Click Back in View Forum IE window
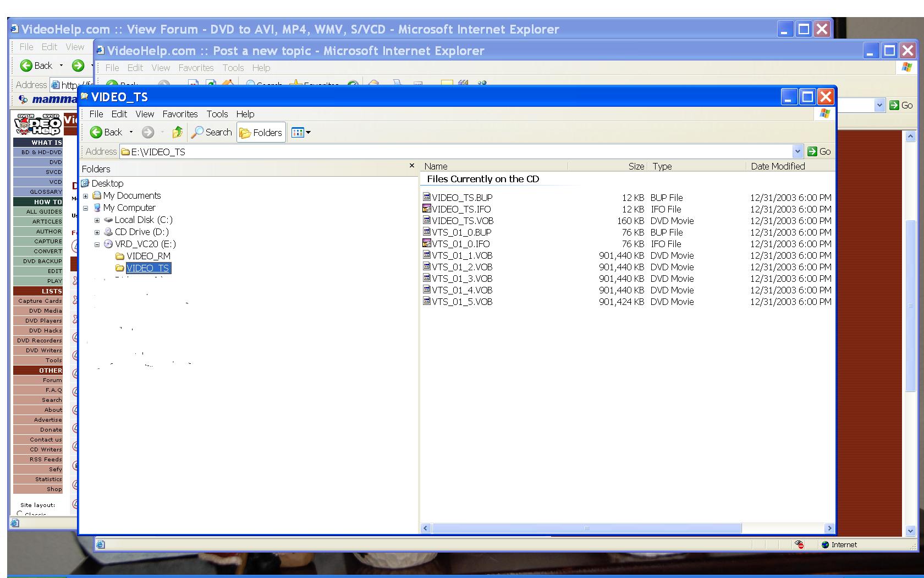 (x=36, y=66)
